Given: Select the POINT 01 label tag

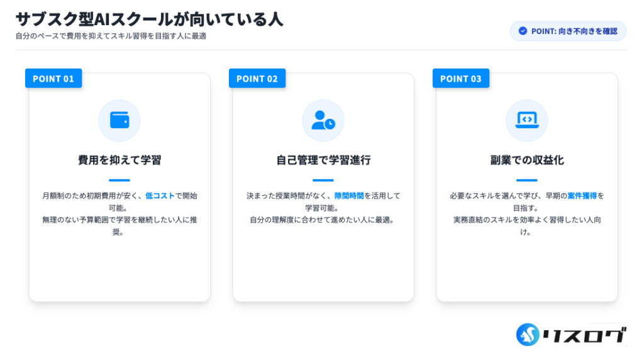Looking at the screenshot, I should tap(53, 79).
